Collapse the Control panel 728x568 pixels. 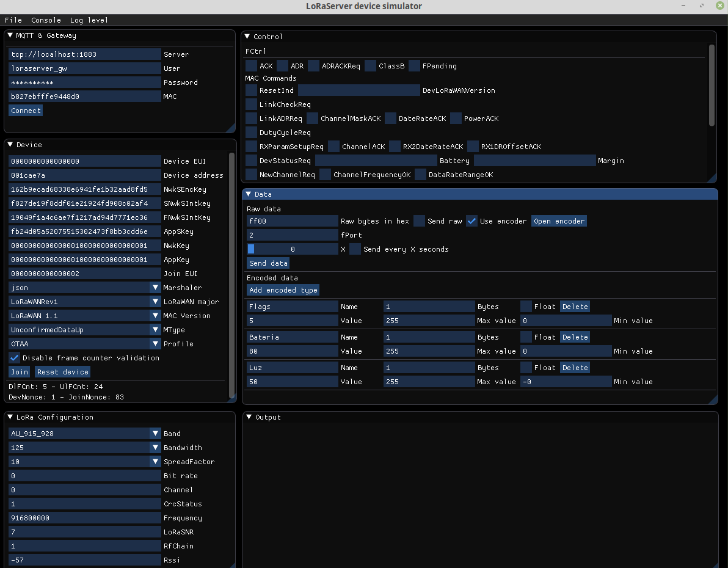[247, 36]
